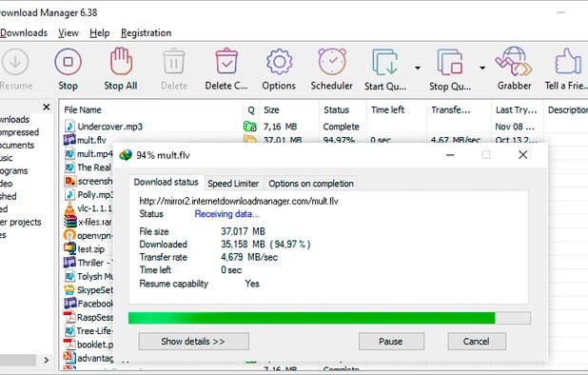This screenshot has height=375, width=588.
Task: Click the queue icon in Undercover.mp3 row
Action: pyautogui.click(x=250, y=126)
